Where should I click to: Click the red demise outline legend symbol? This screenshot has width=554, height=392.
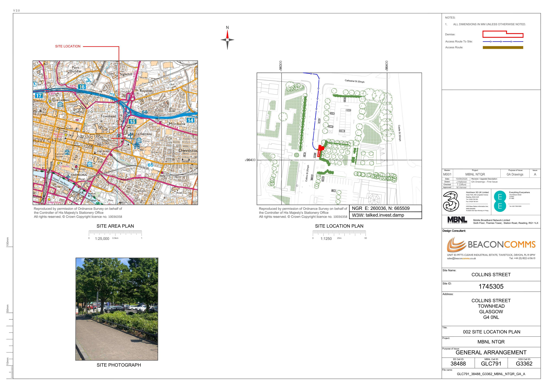click(x=503, y=34)
